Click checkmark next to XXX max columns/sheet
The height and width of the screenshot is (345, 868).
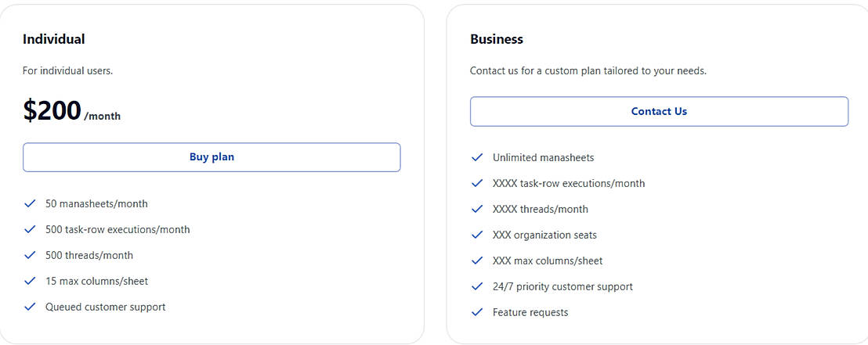tap(477, 261)
